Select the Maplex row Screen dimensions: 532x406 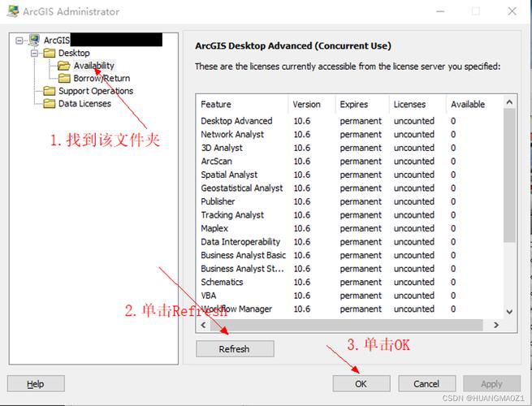click(x=350, y=228)
